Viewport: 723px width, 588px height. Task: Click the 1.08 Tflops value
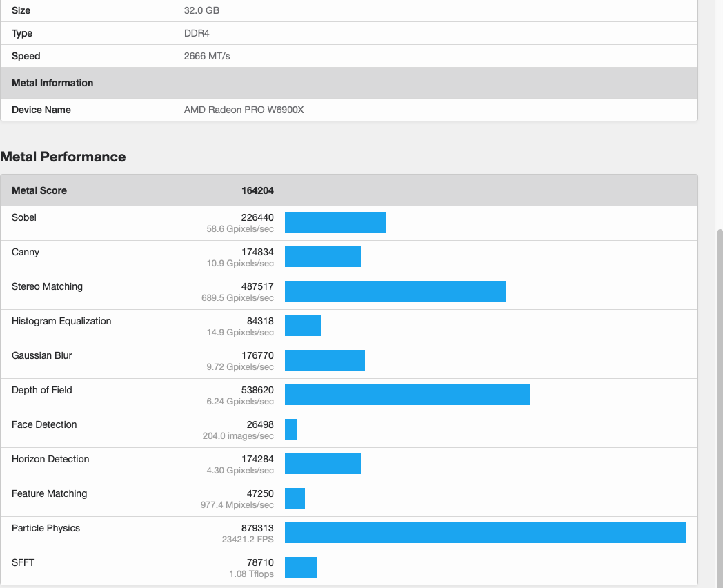(251, 574)
